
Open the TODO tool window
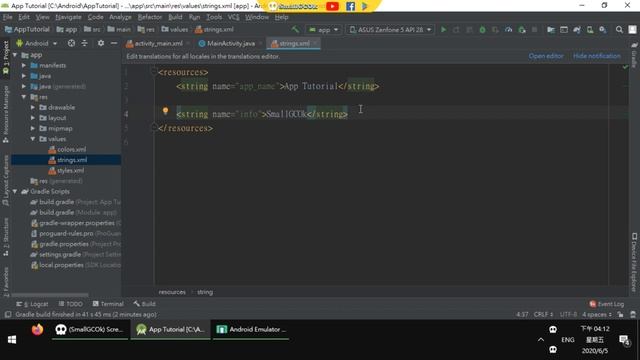pos(71,304)
